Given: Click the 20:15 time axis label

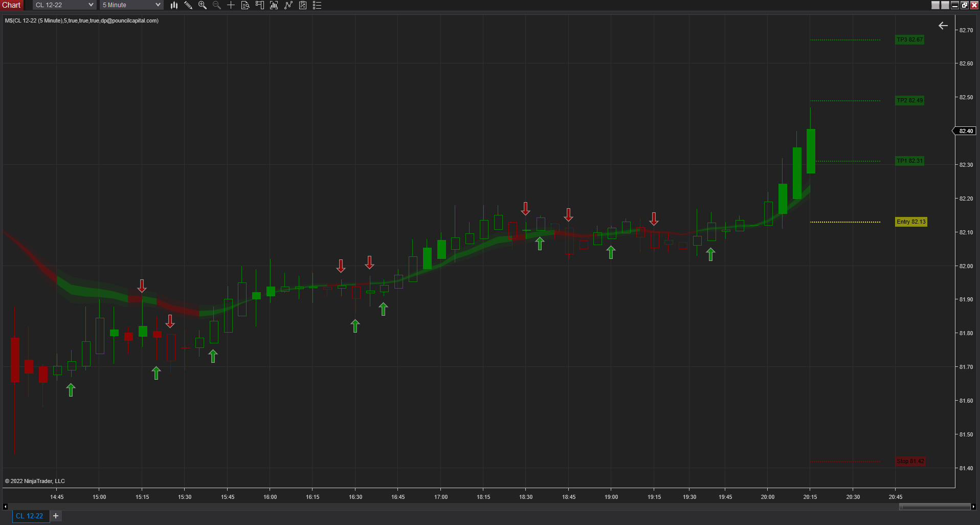Looking at the screenshot, I should click(810, 497).
